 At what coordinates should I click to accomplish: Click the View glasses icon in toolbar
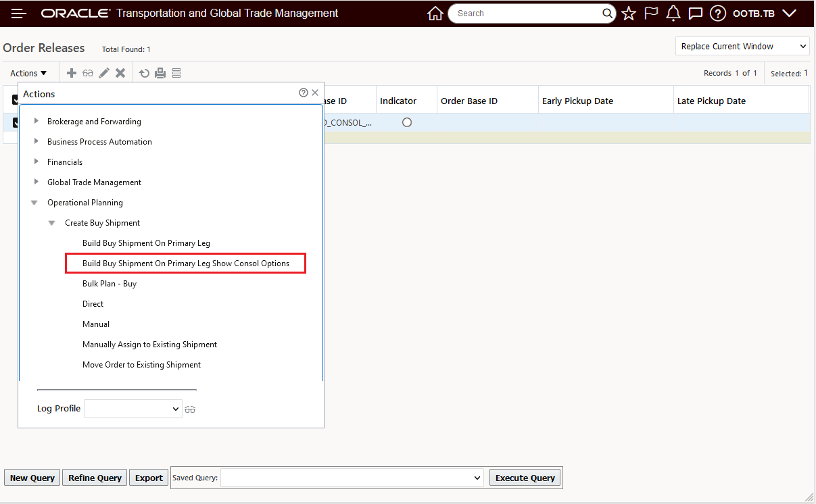pos(88,73)
